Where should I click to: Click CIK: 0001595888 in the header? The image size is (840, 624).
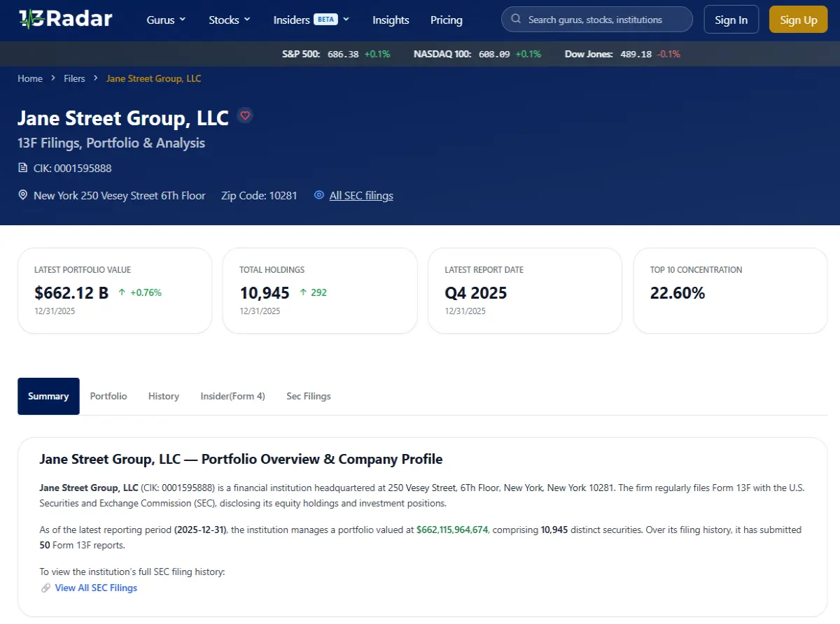(73, 168)
